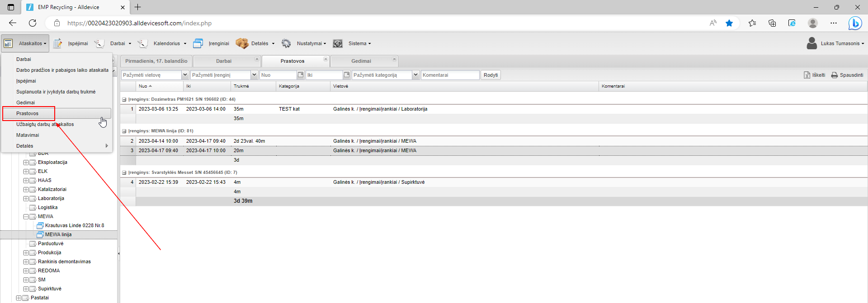Select Užbaigtų darbų ataskaitos menu item
Screen dimensions: 868x303
point(57,124)
